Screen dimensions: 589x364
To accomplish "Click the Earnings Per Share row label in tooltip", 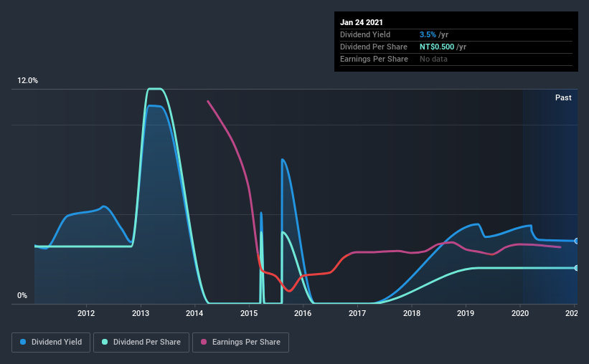I will tap(374, 59).
